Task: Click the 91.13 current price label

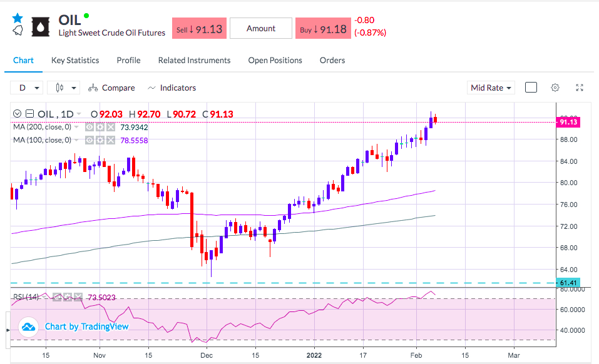Action: click(x=568, y=122)
